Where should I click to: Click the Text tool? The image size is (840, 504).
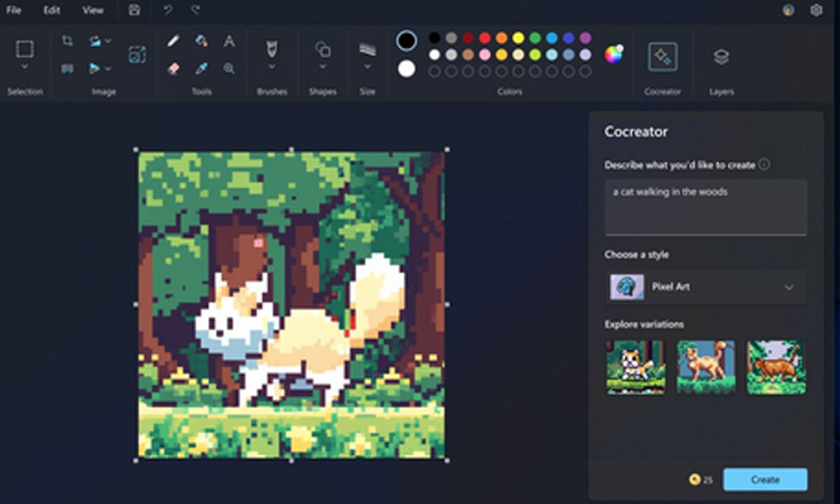pyautogui.click(x=228, y=40)
